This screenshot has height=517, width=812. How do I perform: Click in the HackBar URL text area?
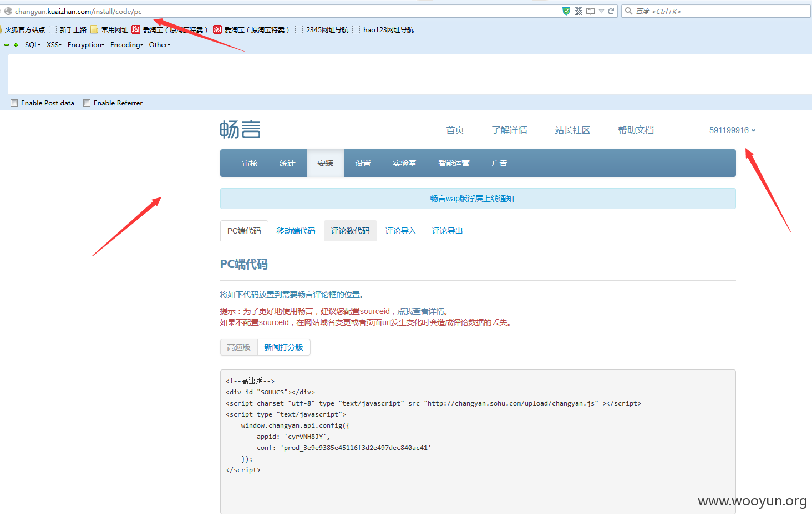(410, 74)
